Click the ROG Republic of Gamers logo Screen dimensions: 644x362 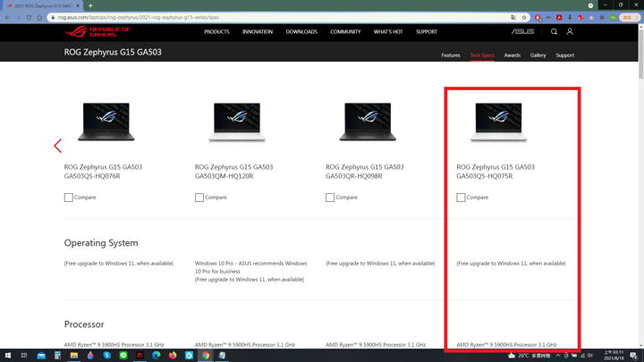point(97,31)
